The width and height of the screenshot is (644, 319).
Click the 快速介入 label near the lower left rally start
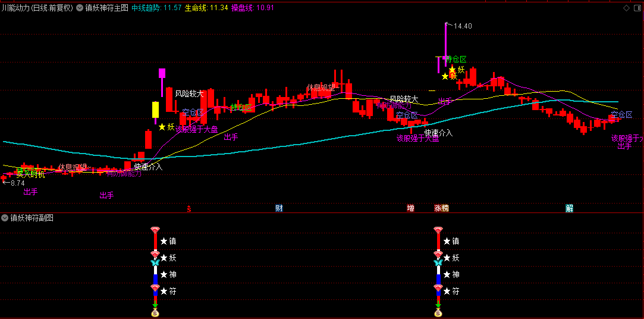tap(149, 167)
